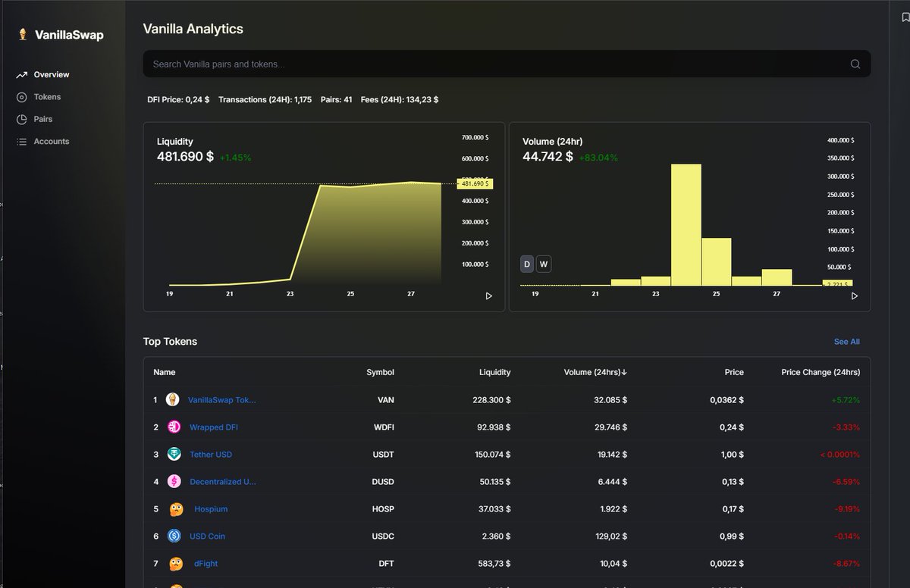Click the +83.04% volume change value
Screen dimensions: 910x588
pos(598,158)
